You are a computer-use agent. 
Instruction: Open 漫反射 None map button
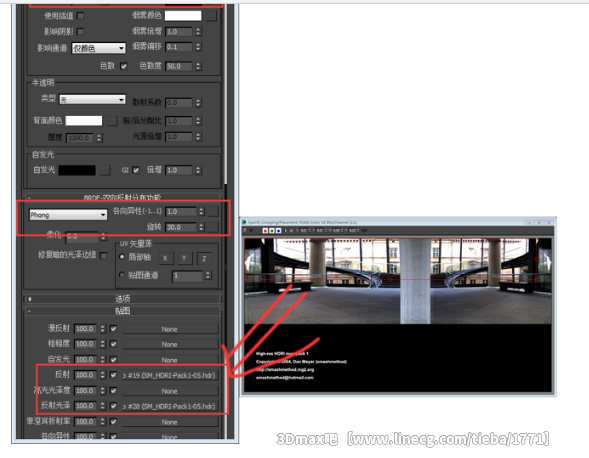170,329
